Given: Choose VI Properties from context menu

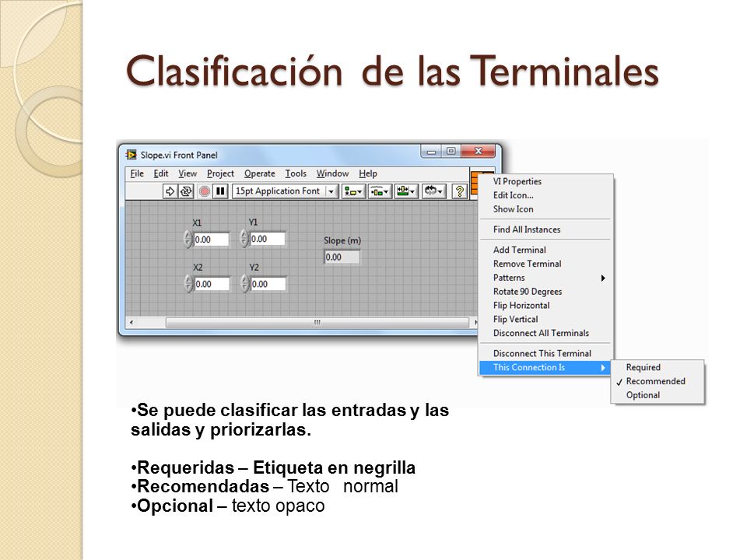Looking at the screenshot, I should coord(545,181).
